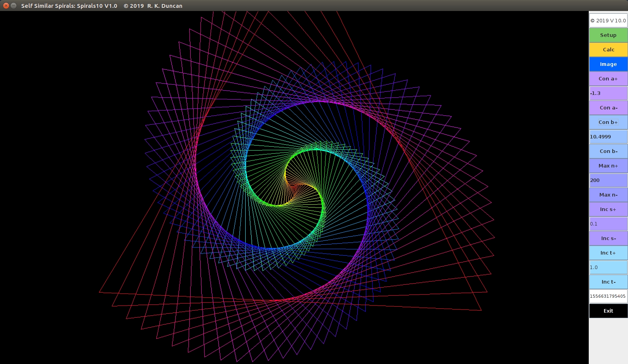Image resolution: width=628 pixels, height=364 pixels.
Task: Close the Spirals10 window
Action: [x=6, y=5]
